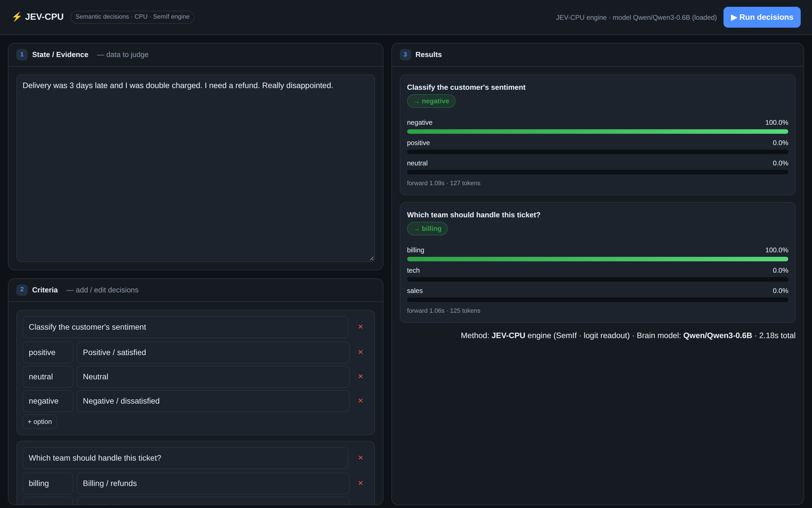
Task: Edit the 'Positive / satisfied' description field
Action: pyautogui.click(x=213, y=352)
